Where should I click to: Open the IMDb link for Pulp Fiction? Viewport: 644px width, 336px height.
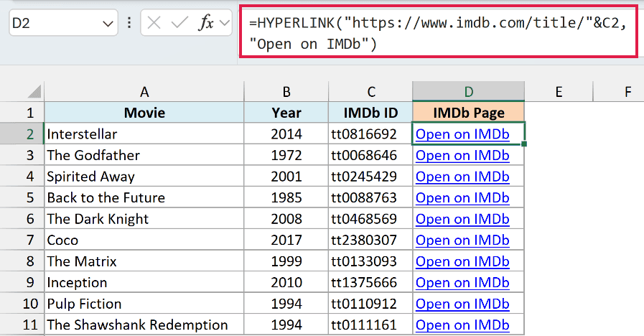[462, 304]
